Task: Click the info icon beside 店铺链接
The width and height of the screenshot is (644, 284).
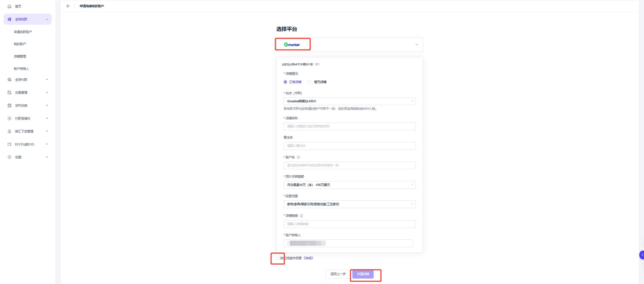Action: 301,216
